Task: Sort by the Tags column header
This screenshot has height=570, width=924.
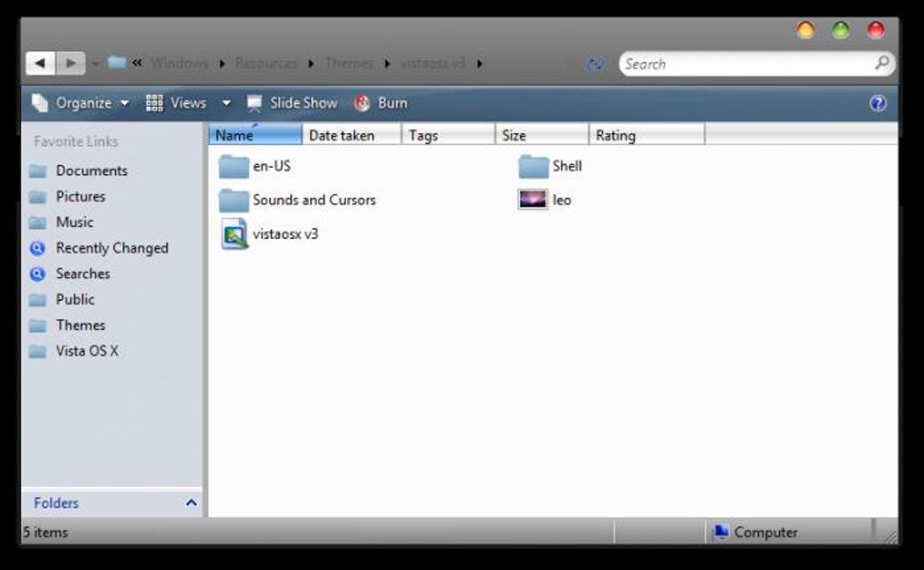Action: (x=448, y=134)
